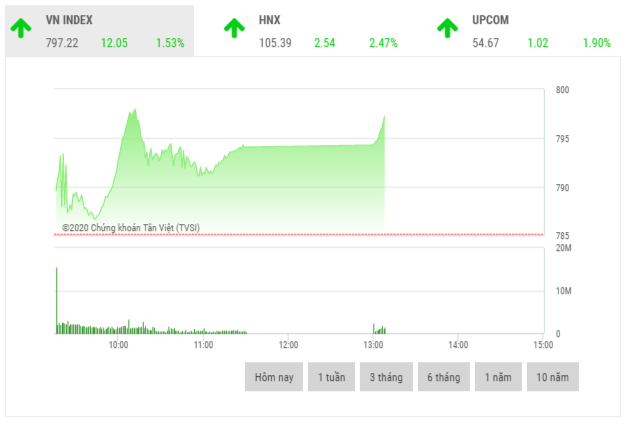Viewport: 626px width, 422px height.
Task: Click the green up arrow beside UPCOM
Action: tap(447, 28)
